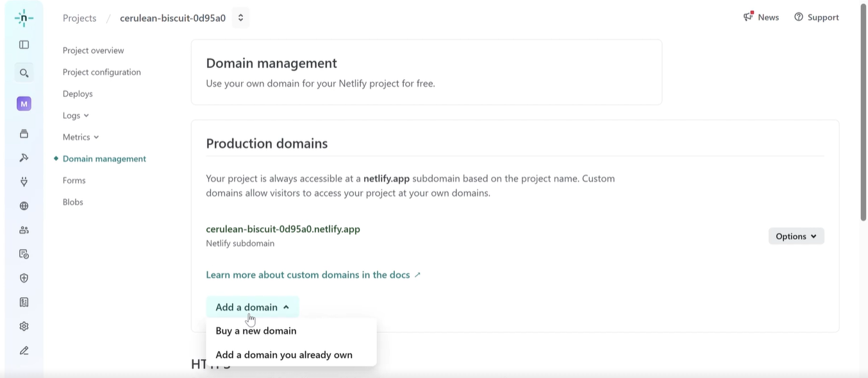
Task: Click the billing receipt icon
Action: coord(24,302)
